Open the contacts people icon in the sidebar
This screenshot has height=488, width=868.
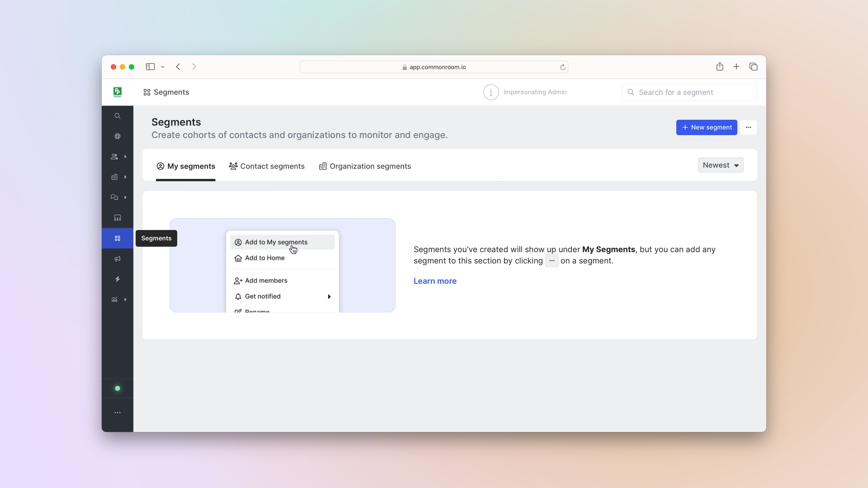coord(114,156)
